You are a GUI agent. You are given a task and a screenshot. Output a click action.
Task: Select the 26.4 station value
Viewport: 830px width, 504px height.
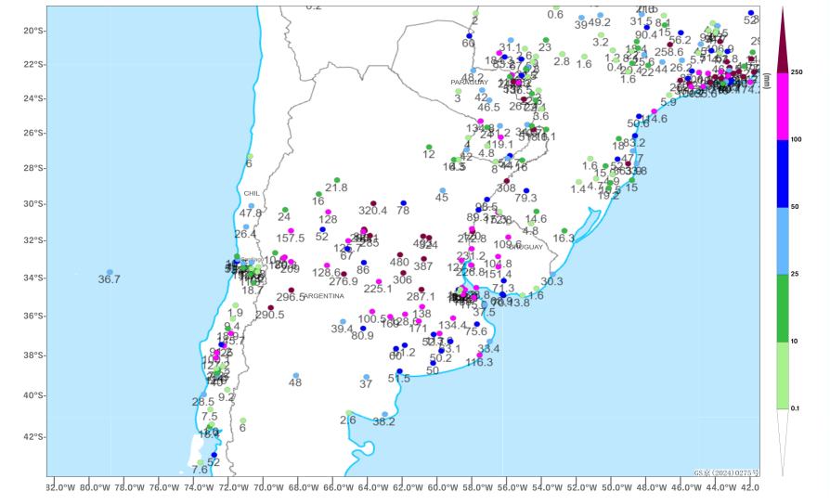pyautogui.click(x=245, y=234)
